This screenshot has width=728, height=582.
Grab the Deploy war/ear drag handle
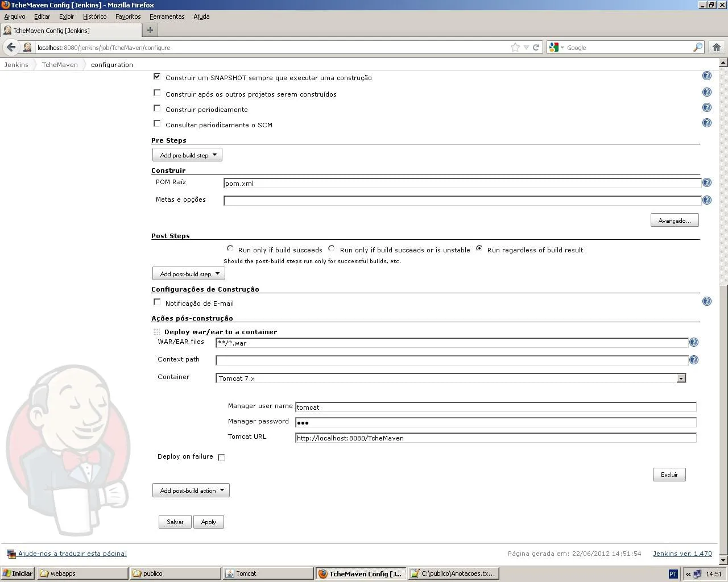(157, 332)
